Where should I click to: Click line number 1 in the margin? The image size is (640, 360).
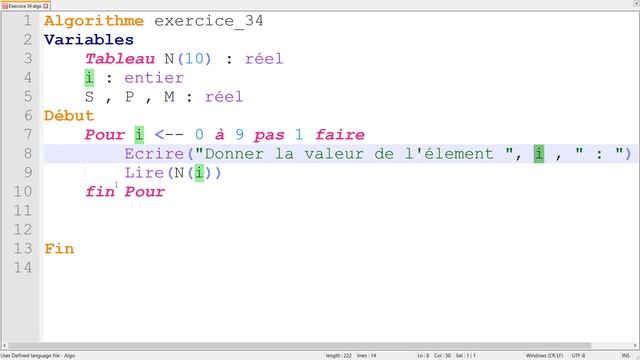[x=27, y=21]
